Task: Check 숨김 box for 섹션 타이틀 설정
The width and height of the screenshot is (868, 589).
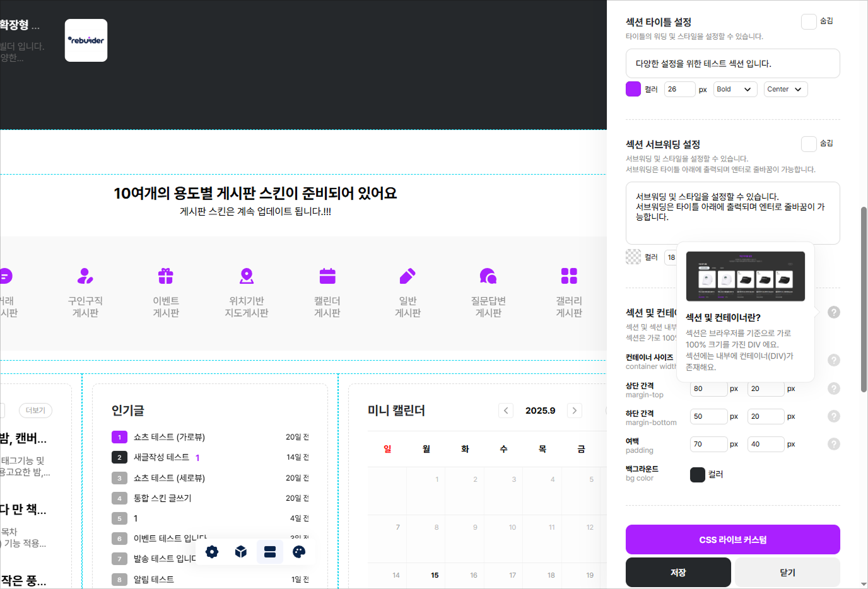Action: click(809, 21)
